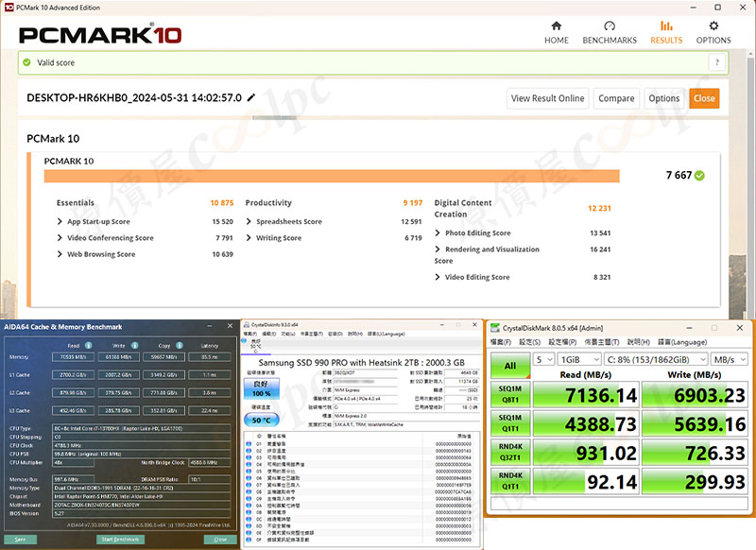Open CrystalDiskMark 語言(Language) menu
Image resolution: width=756 pixels, height=550 pixels.
click(x=682, y=342)
